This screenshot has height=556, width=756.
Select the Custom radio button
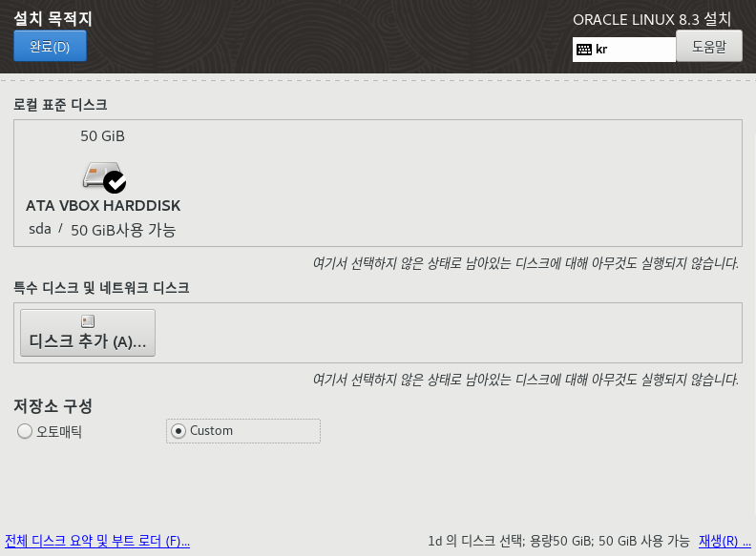click(x=178, y=431)
